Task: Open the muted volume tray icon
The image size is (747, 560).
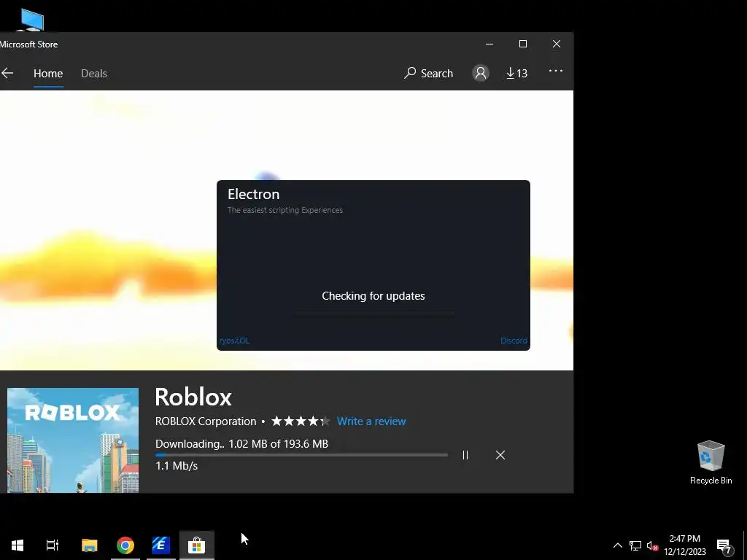Action: coord(652,545)
